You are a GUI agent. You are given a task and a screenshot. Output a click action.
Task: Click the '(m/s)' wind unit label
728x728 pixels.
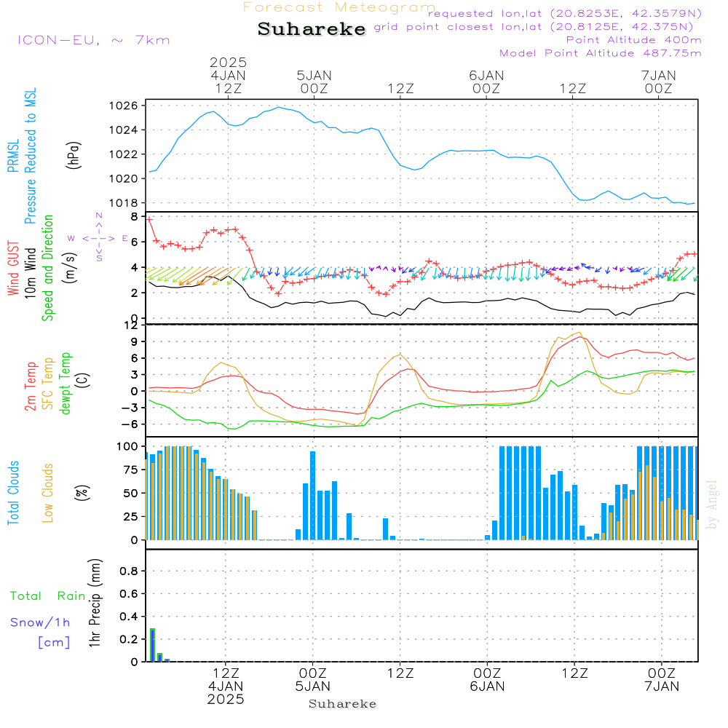(x=71, y=269)
